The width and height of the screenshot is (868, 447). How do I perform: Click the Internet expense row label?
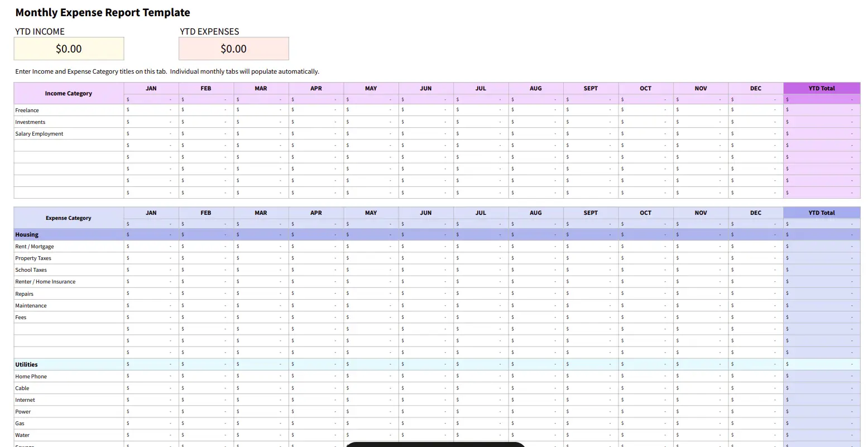pos(25,400)
